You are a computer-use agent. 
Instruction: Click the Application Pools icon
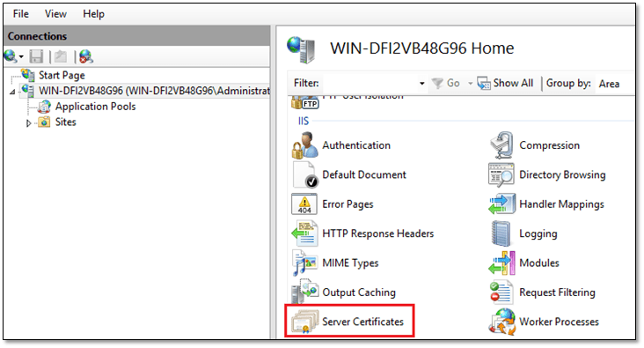44,107
